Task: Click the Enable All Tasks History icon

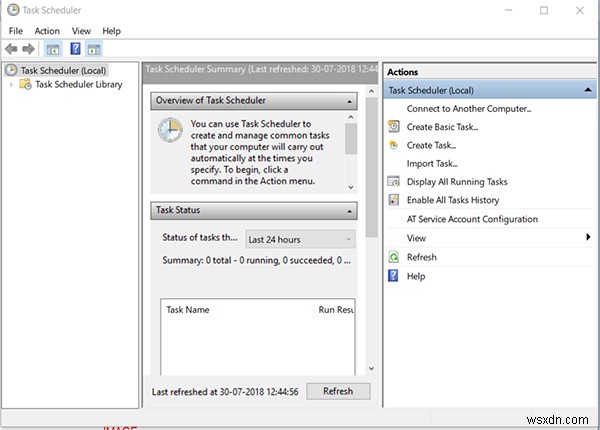Action: (394, 200)
